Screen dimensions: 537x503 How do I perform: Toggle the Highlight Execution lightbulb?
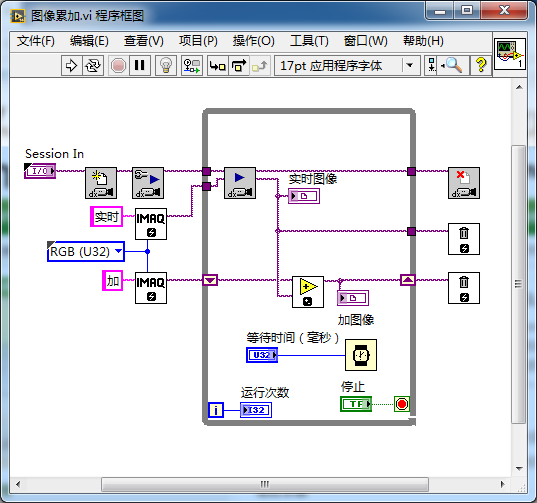click(x=166, y=65)
